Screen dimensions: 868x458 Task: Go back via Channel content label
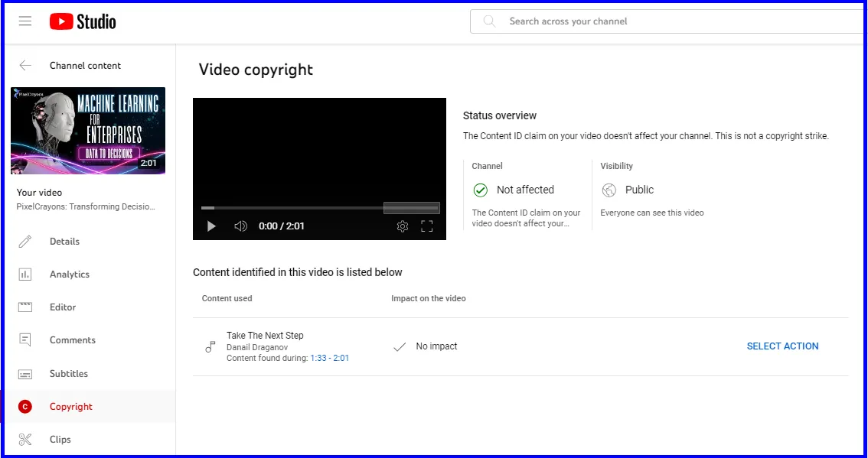tap(85, 66)
